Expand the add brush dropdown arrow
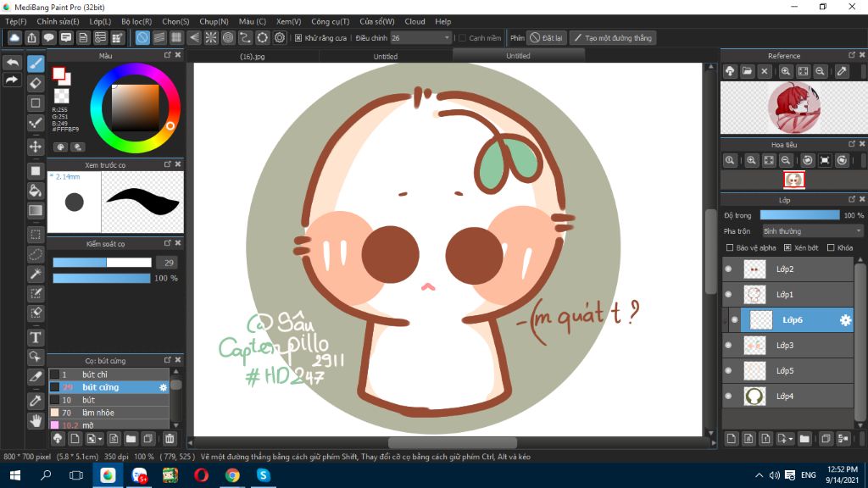 100,440
